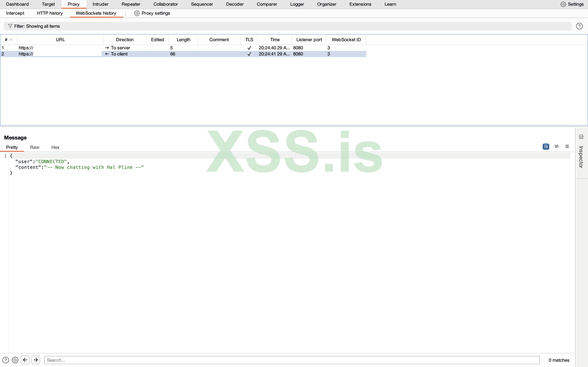Select the Raw message view
The width and height of the screenshot is (588, 367).
click(x=35, y=147)
